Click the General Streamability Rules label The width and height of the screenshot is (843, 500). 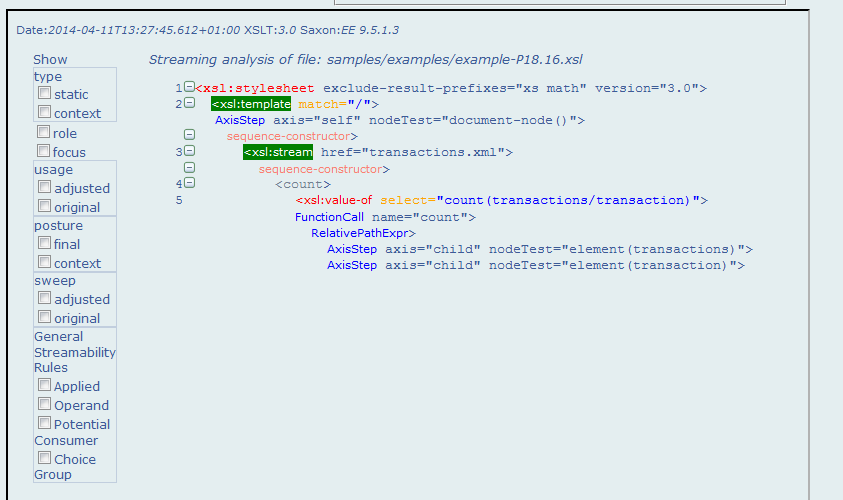pos(75,352)
